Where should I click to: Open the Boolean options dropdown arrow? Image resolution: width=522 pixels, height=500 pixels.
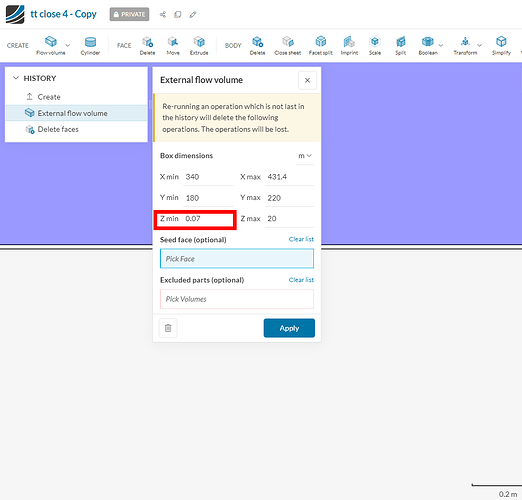pyautogui.click(x=441, y=45)
